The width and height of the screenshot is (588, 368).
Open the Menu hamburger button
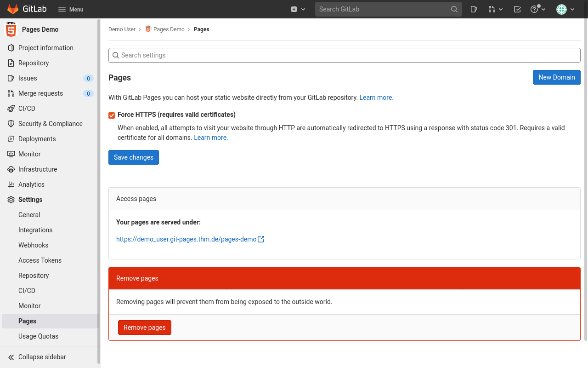(x=71, y=9)
